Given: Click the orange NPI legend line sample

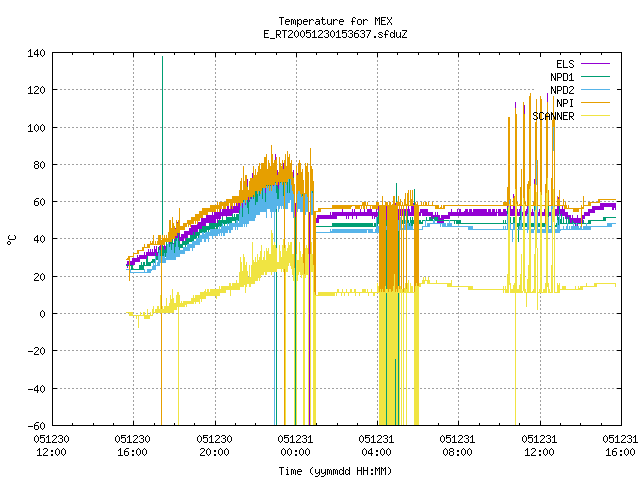Looking at the screenshot, I should coord(596,102).
